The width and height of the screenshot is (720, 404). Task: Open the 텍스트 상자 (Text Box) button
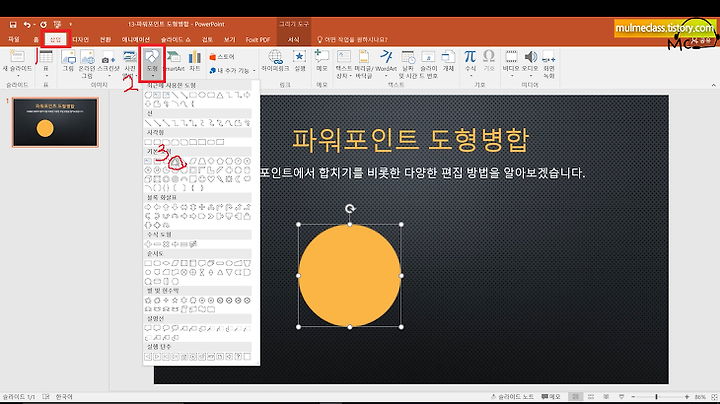tap(343, 64)
